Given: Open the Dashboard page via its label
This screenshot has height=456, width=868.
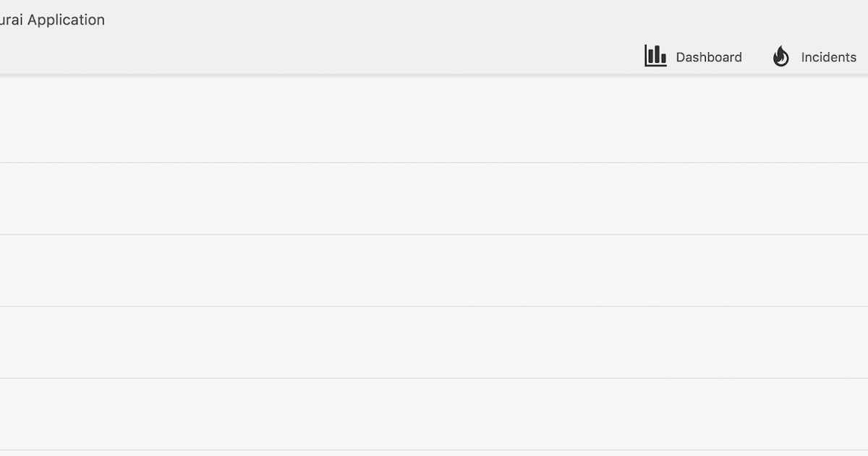Looking at the screenshot, I should [x=709, y=57].
